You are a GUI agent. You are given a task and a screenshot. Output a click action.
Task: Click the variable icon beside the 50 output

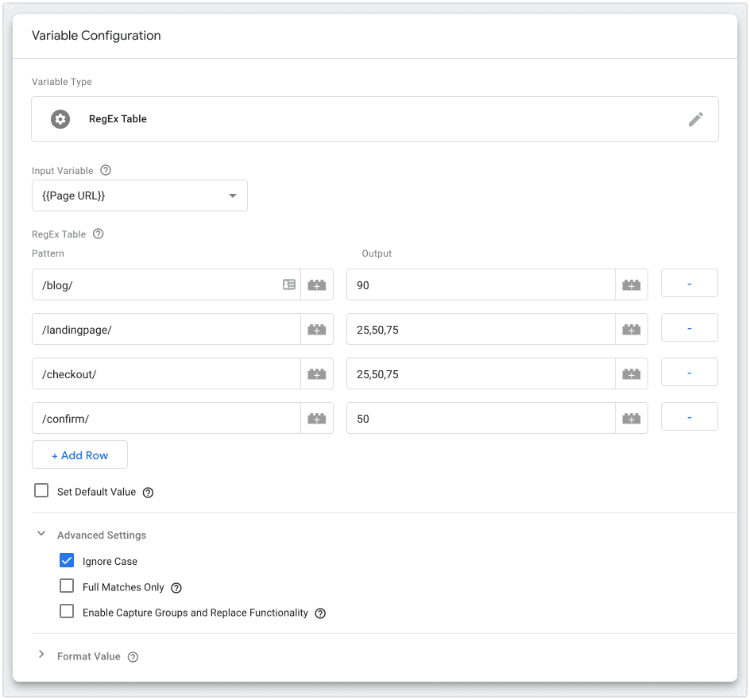click(x=630, y=417)
